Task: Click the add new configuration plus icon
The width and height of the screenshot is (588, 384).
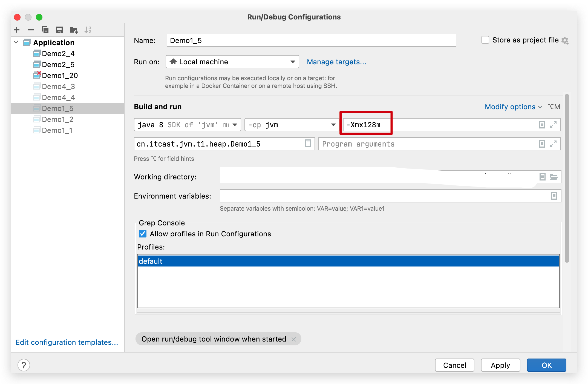Action: pos(17,30)
